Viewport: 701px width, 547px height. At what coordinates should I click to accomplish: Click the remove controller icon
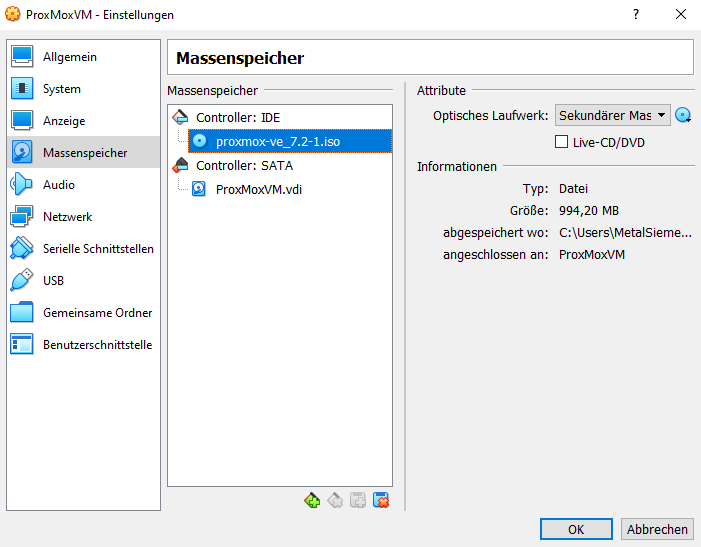point(335,500)
